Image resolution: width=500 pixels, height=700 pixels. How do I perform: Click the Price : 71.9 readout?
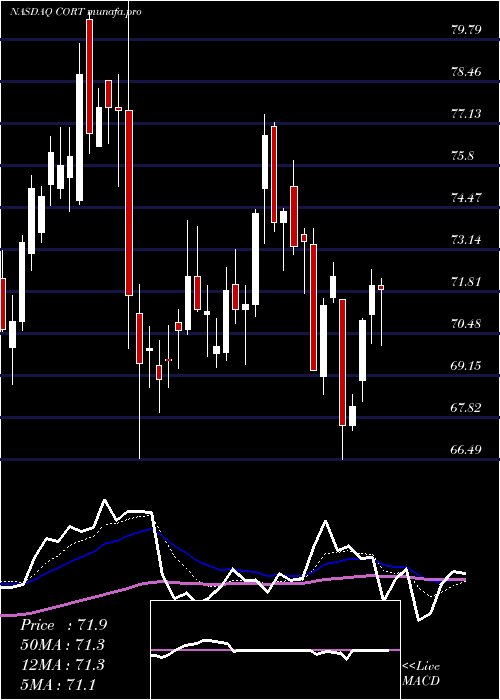point(63,625)
